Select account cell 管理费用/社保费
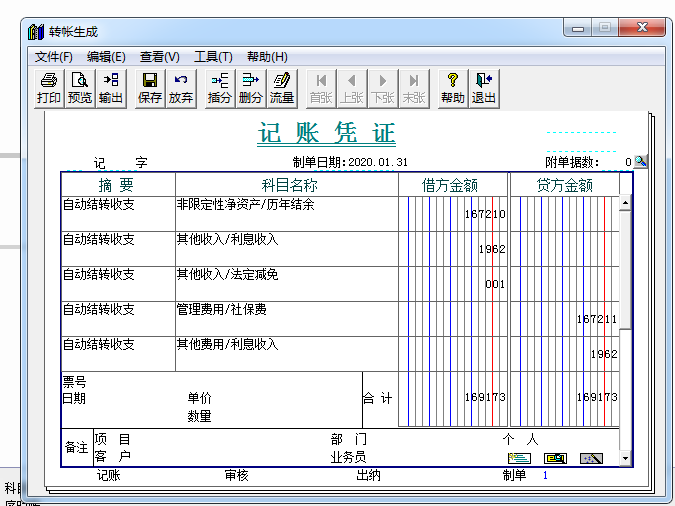675x506 pixels. coord(287,319)
